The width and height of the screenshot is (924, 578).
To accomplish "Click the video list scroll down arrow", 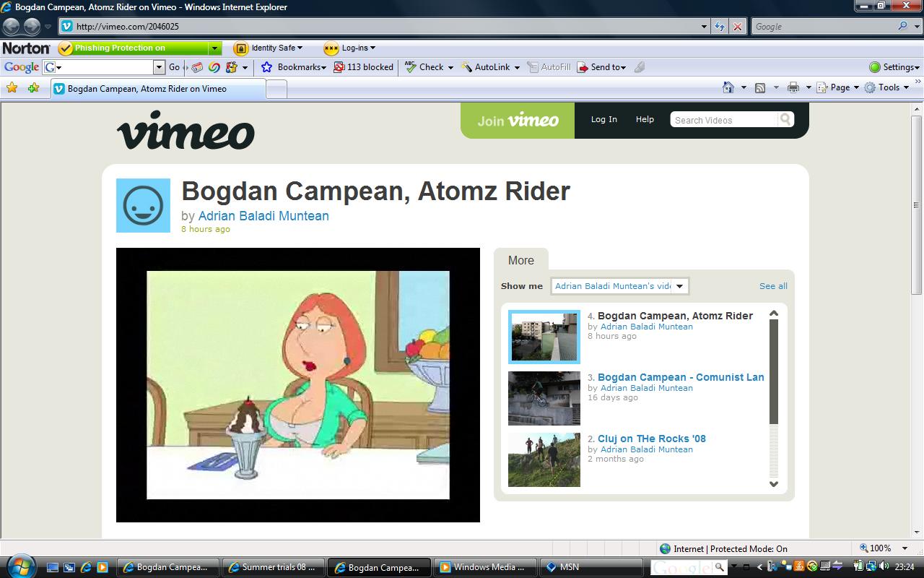I will pos(774,484).
